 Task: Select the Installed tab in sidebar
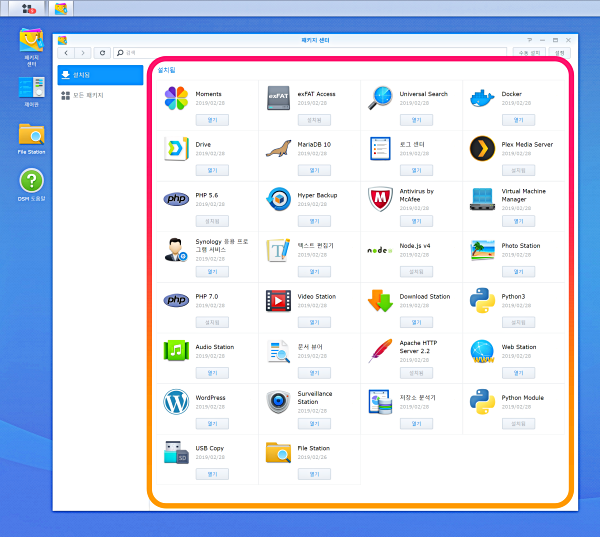[x=100, y=75]
